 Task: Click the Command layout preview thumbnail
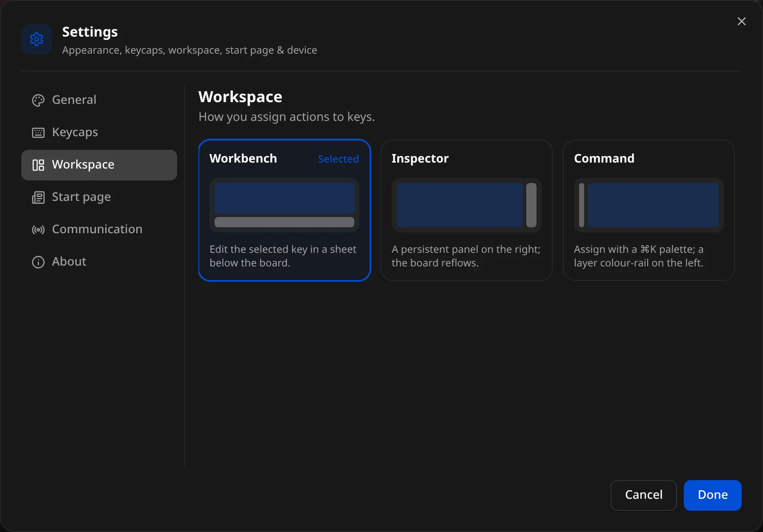[649, 205]
